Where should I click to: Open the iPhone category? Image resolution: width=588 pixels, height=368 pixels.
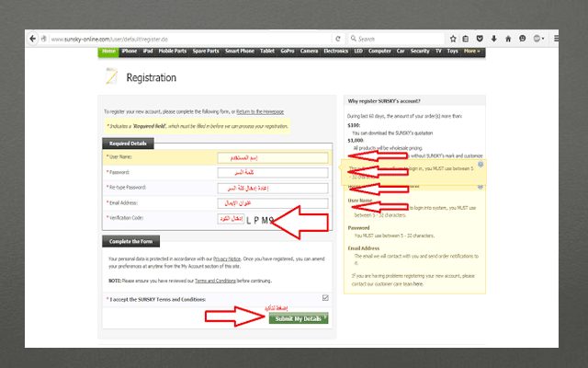tap(130, 52)
